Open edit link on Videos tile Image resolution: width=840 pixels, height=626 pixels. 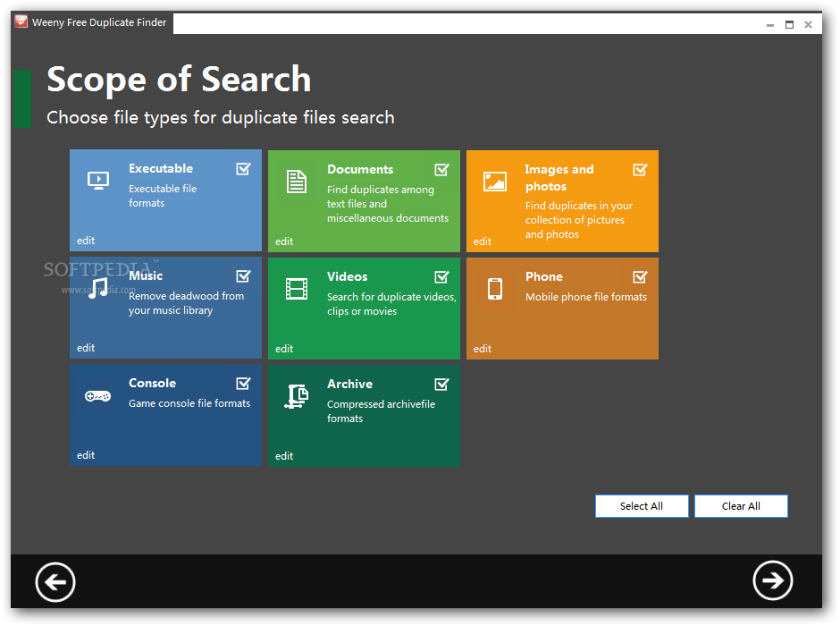click(284, 349)
